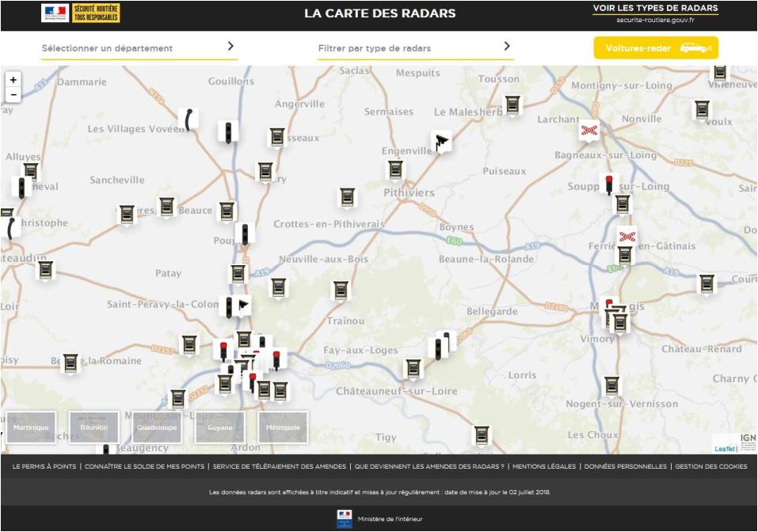Open the Sélectionner un département dropdown
The width and height of the screenshot is (758, 532).
click(x=139, y=48)
